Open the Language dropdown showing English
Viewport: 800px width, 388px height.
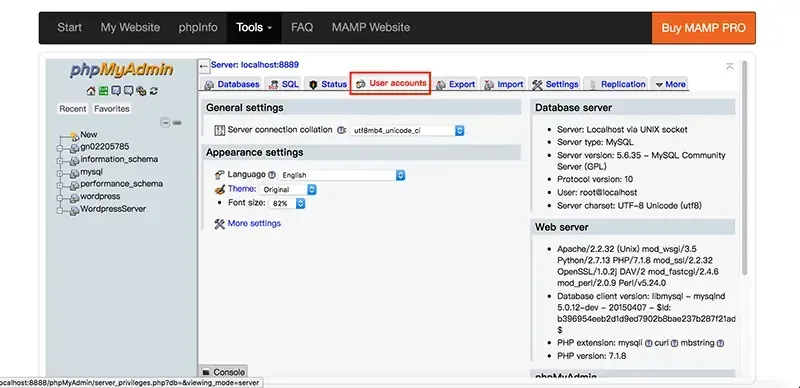pyautogui.click(x=342, y=175)
